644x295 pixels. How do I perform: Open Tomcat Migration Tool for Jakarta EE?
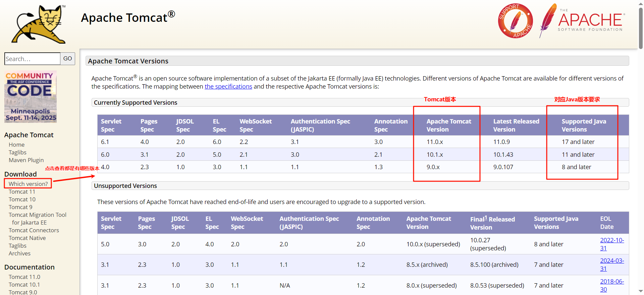38,218
